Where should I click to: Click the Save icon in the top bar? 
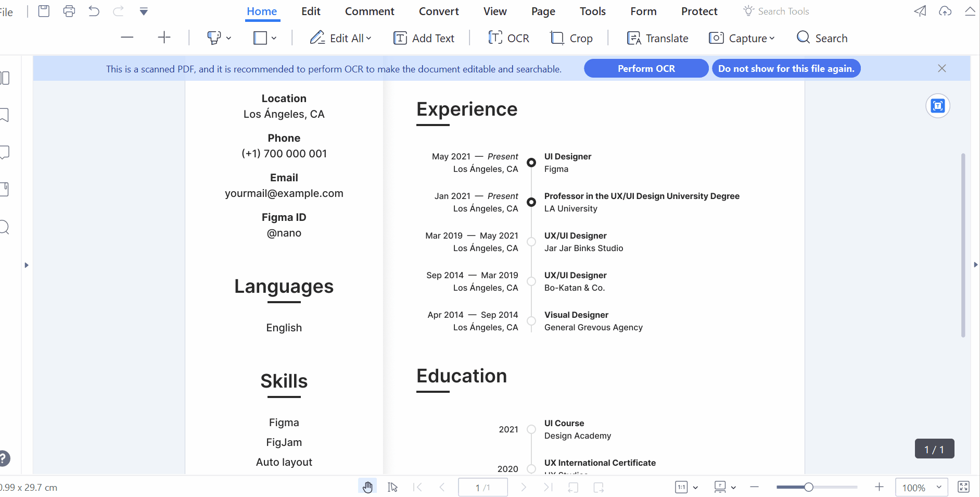click(x=44, y=11)
